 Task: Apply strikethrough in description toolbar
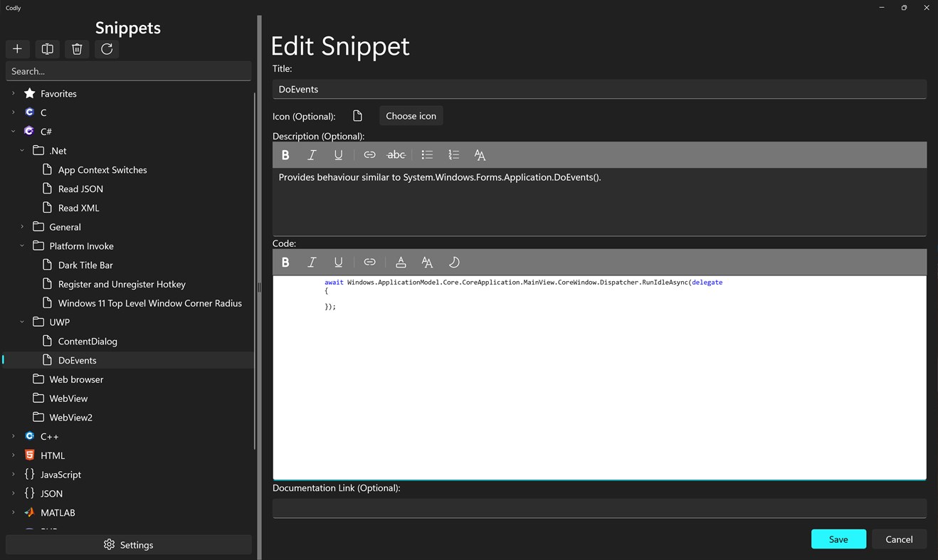click(396, 154)
